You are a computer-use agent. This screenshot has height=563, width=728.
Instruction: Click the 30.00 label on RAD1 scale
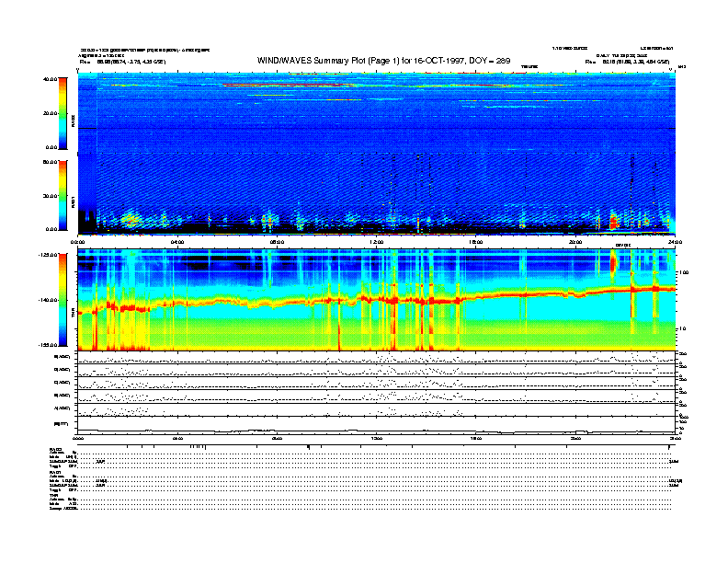(51, 196)
